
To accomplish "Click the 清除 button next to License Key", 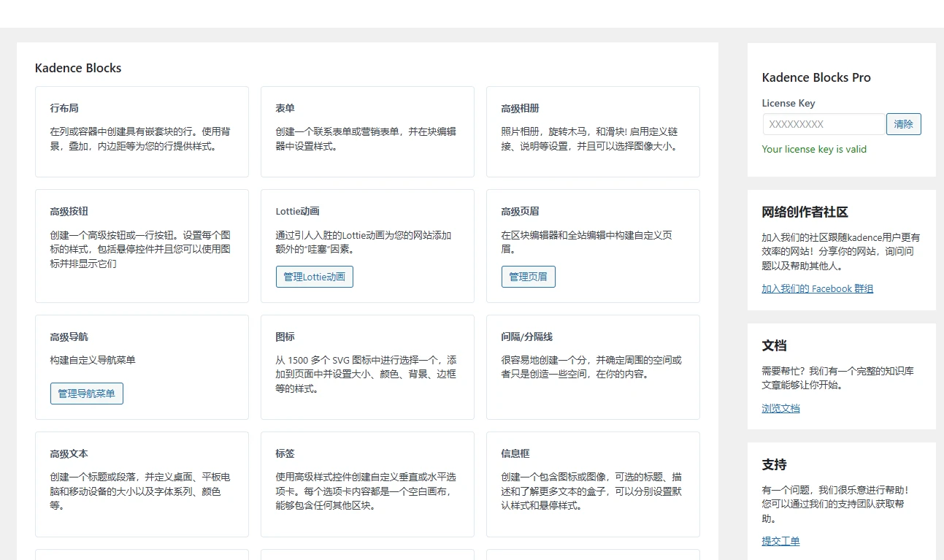I will click(x=903, y=124).
